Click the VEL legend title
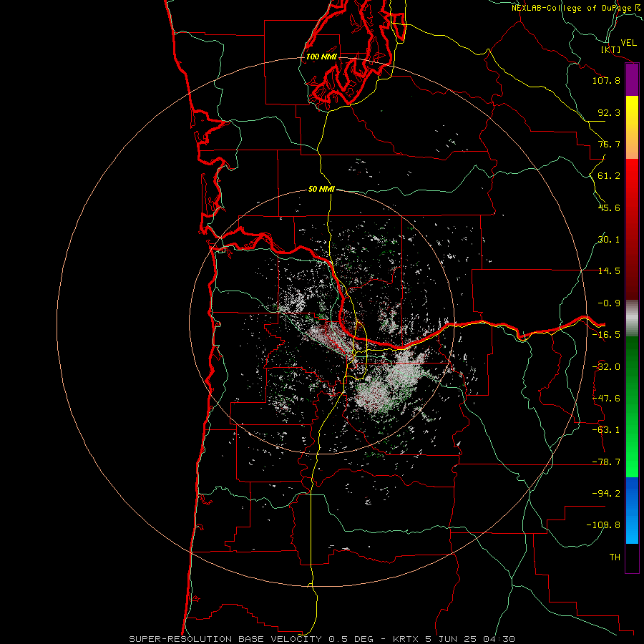This screenshot has height=644, width=644. point(628,42)
